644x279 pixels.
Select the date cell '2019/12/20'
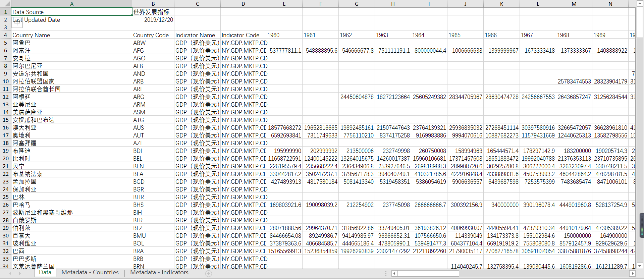click(153, 20)
